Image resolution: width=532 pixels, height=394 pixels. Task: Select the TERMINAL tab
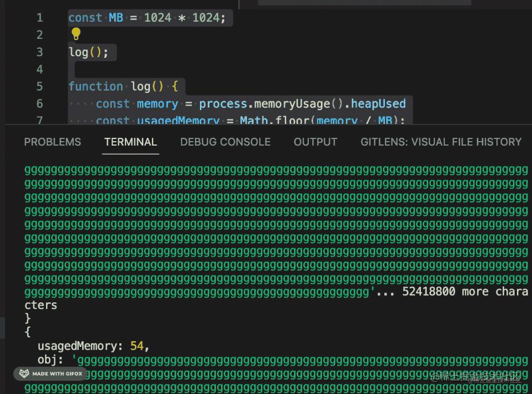click(x=131, y=142)
